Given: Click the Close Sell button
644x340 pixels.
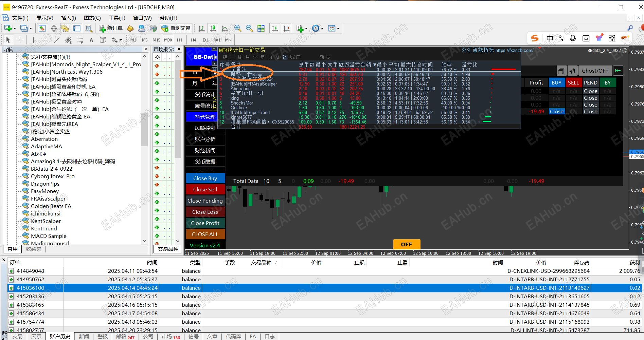Looking at the screenshot, I should tap(205, 189).
